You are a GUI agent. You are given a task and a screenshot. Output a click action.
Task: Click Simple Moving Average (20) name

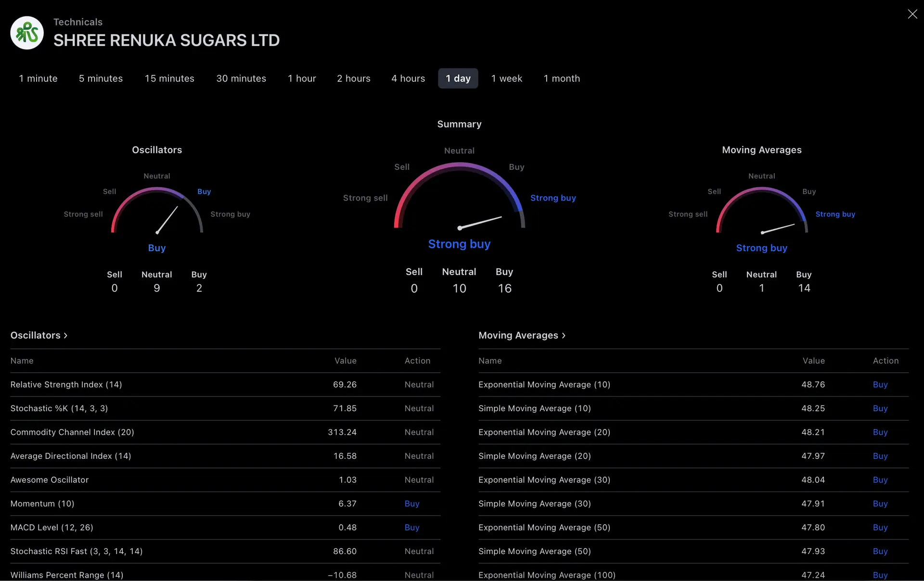[x=535, y=456]
